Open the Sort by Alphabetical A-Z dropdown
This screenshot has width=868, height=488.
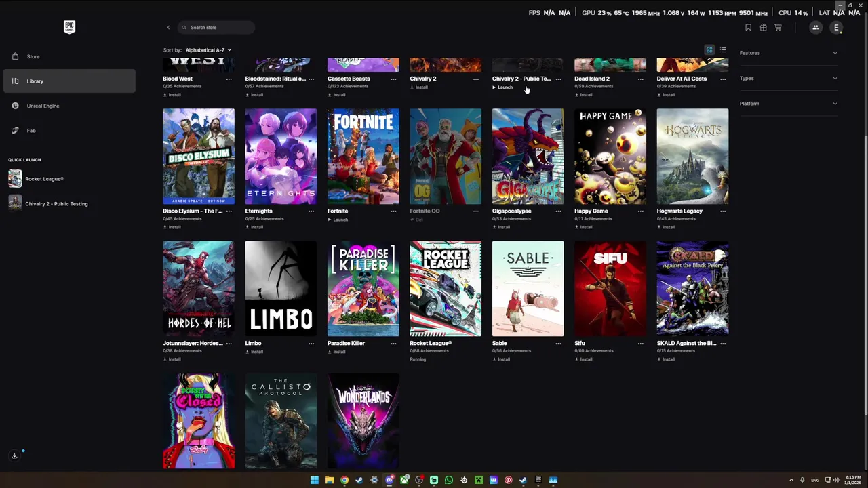(208, 50)
